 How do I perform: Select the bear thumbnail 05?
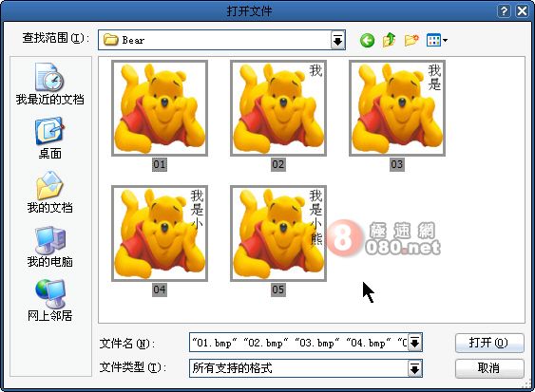[278, 233]
